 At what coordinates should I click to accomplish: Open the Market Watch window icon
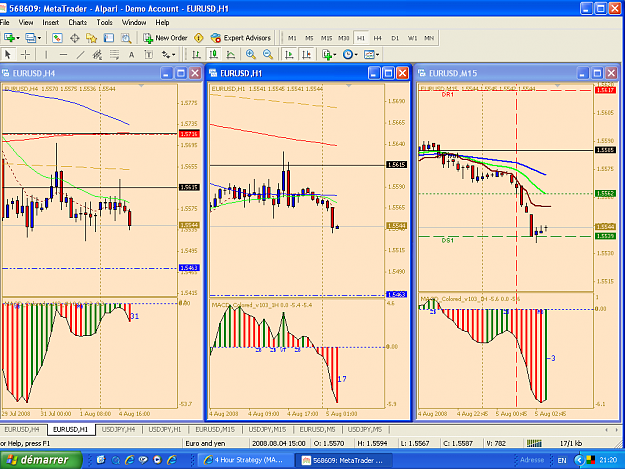point(57,38)
